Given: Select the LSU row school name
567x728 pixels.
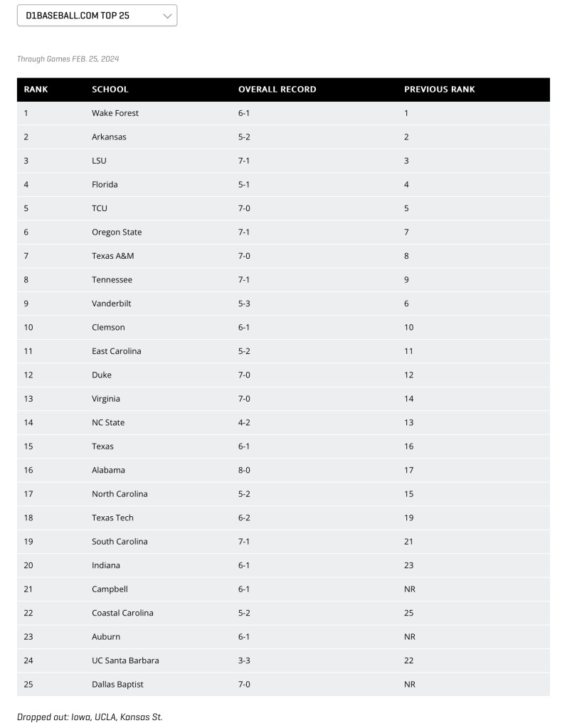Looking at the screenshot, I should point(99,161).
